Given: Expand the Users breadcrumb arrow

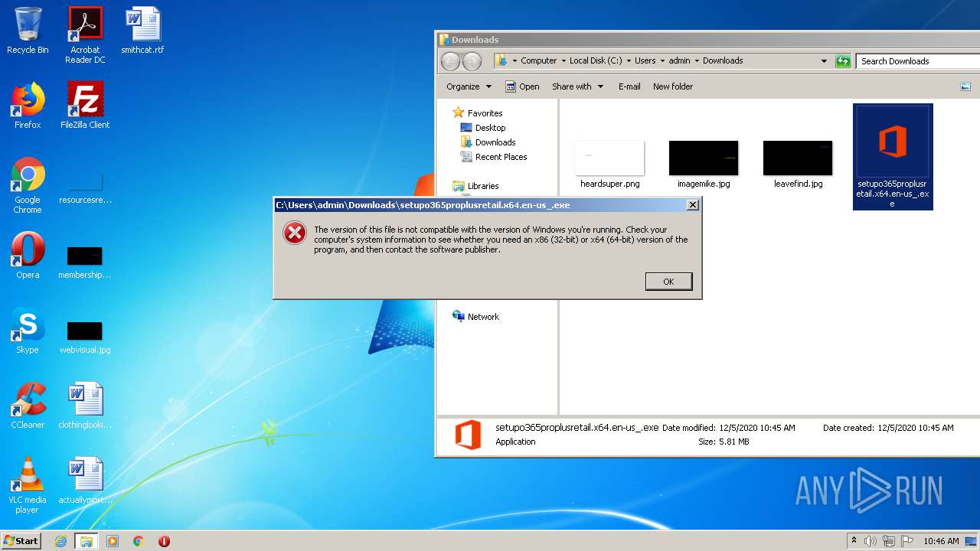Looking at the screenshot, I should (661, 60).
